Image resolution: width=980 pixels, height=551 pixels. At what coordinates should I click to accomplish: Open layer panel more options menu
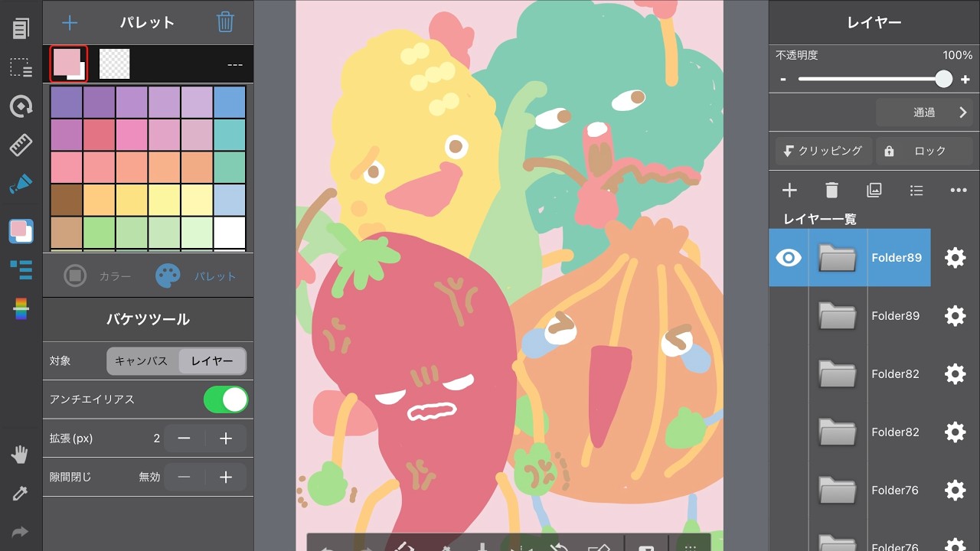[x=958, y=190]
